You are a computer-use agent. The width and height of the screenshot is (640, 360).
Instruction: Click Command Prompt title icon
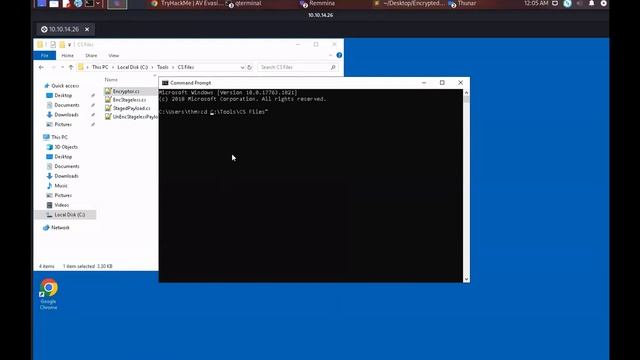pyautogui.click(x=165, y=83)
